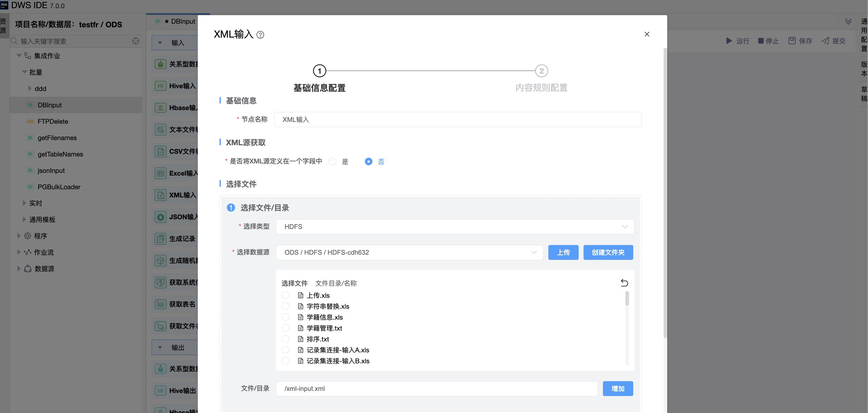Screen dimensions: 868x413
Task: Select the 否 radio option
Action: click(368, 162)
